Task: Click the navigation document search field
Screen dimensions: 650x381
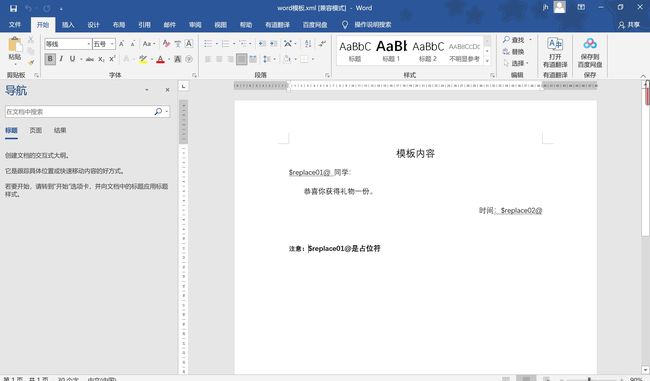Action: (79, 112)
